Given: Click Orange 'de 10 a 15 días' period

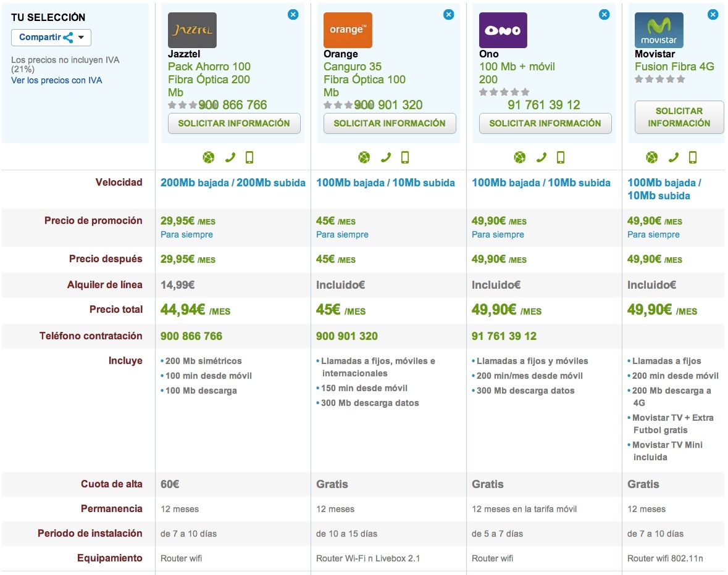Looking at the screenshot, I should 347,534.
